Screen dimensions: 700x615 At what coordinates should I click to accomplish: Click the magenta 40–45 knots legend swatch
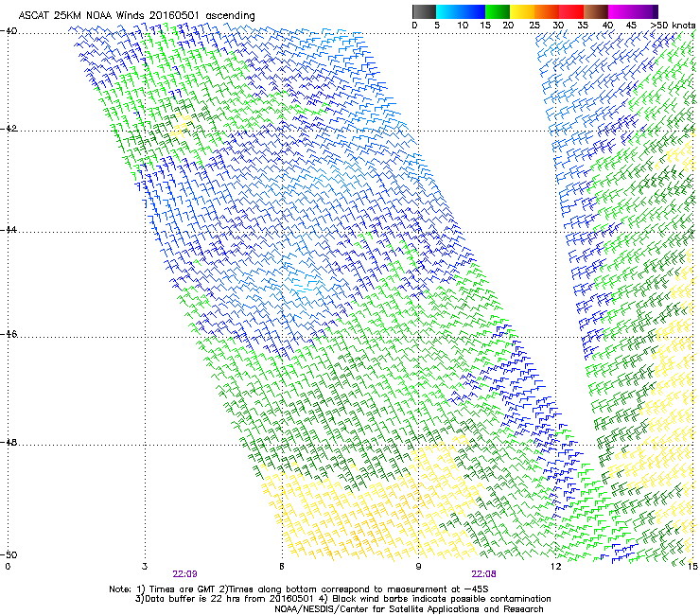tap(621, 11)
